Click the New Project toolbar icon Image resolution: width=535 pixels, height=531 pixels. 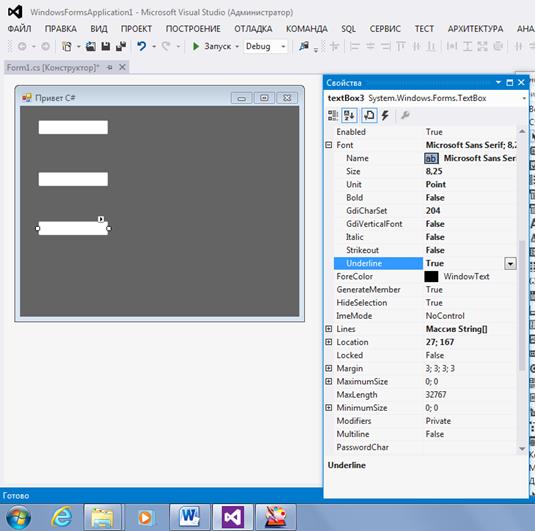click(x=67, y=46)
